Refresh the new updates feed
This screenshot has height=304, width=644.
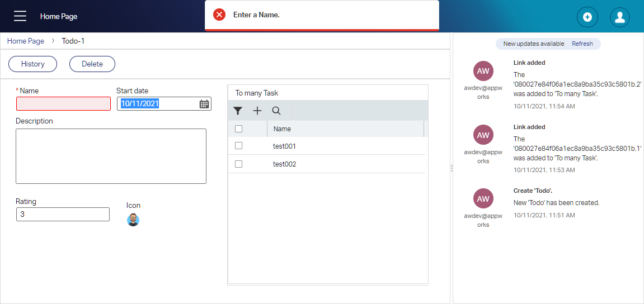pyautogui.click(x=582, y=44)
